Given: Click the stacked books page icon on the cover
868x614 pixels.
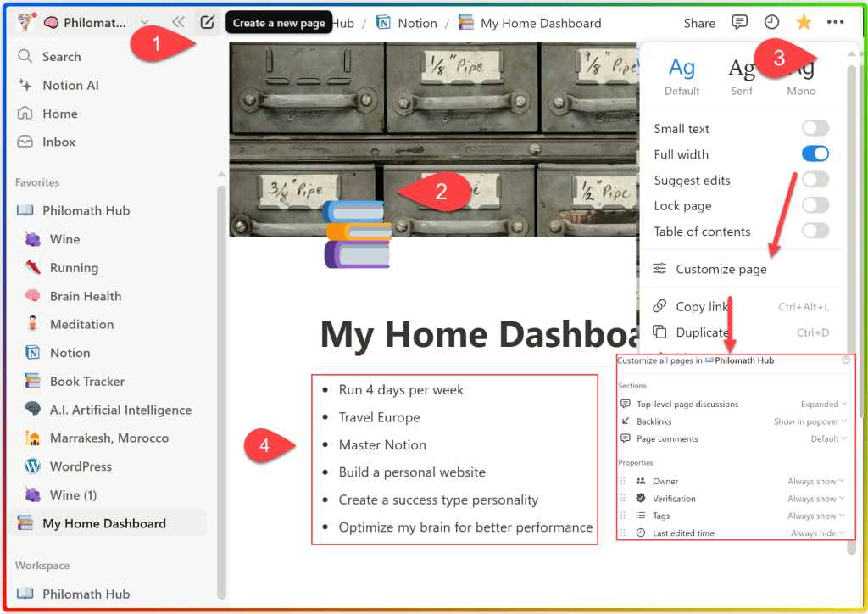Looking at the screenshot, I should point(358,234).
